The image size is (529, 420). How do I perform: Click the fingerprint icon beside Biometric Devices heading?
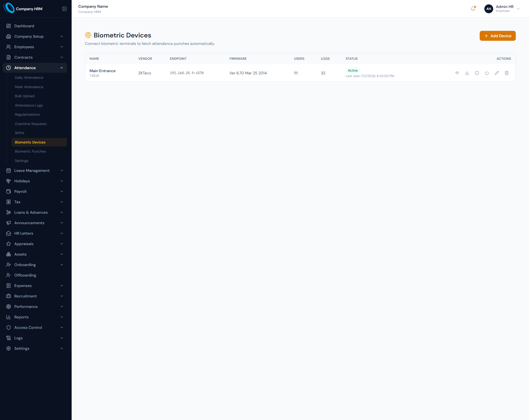coord(88,35)
